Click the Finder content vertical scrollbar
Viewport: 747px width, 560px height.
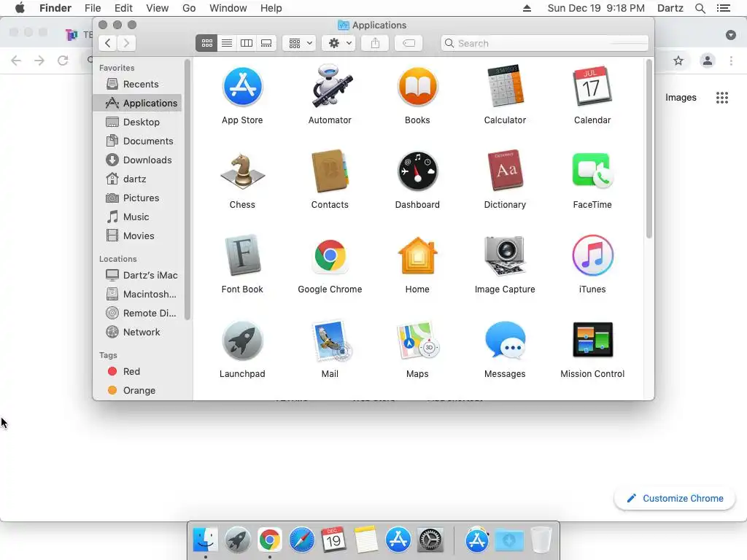click(x=649, y=149)
